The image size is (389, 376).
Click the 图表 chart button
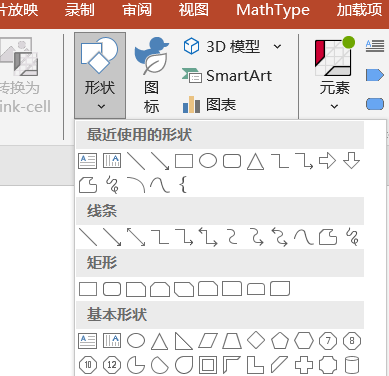tap(209, 105)
